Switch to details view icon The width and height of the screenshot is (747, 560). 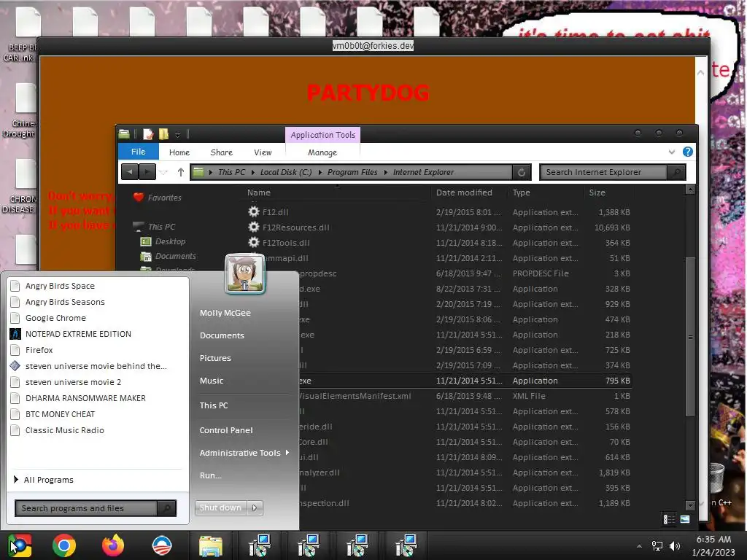coord(669,519)
